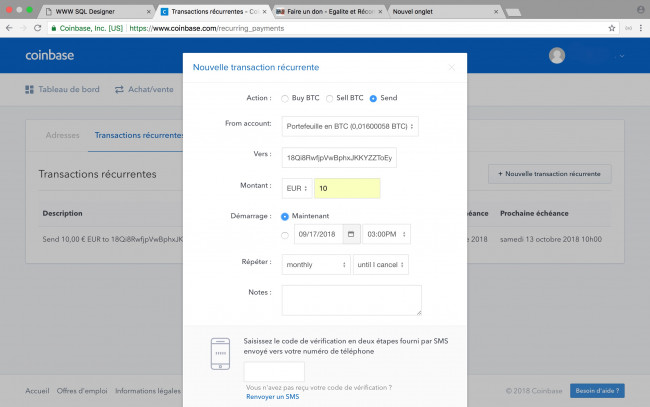650x407 pixels.
Task: Click the phone SMS verification icon
Action: tap(220, 354)
